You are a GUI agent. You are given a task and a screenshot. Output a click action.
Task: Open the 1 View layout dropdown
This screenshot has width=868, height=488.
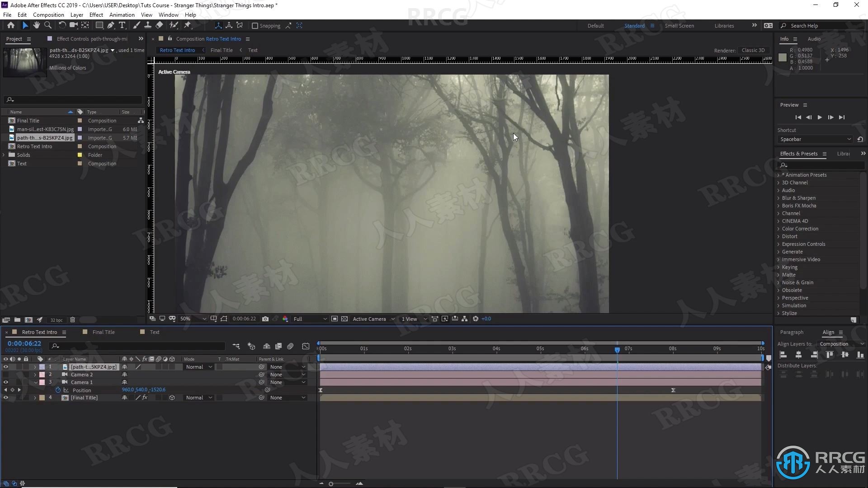[x=414, y=319]
